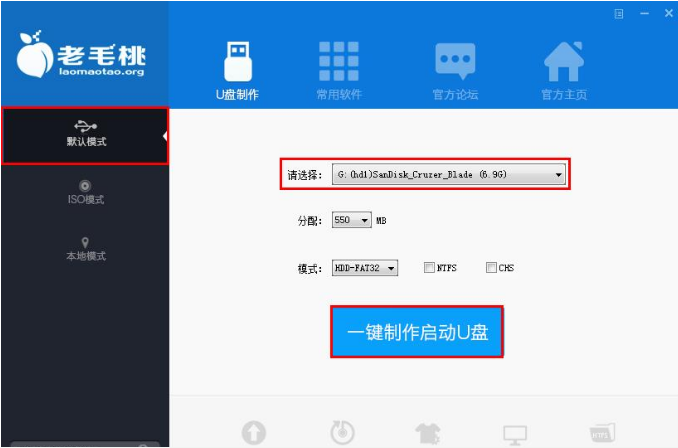Click the upward arrow upgrade icon
678x448 pixels.
point(254,432)
